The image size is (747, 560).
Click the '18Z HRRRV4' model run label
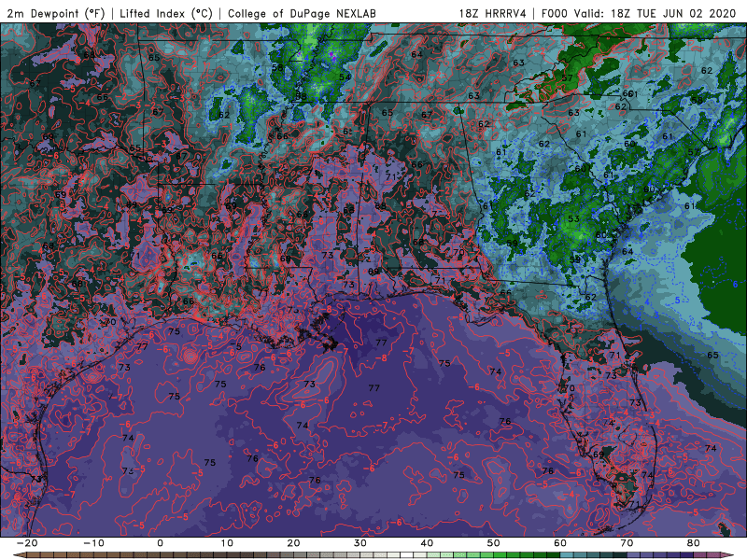tap(493, 13)
